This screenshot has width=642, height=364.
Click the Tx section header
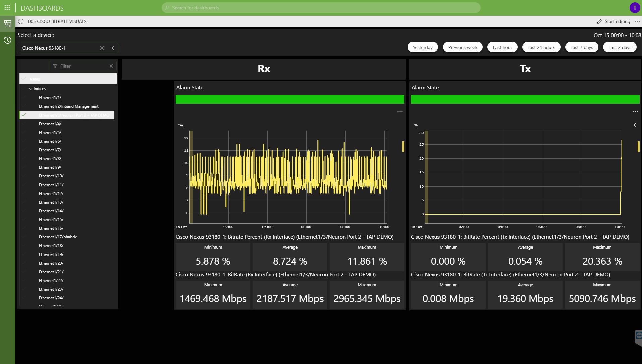(525, 69)
